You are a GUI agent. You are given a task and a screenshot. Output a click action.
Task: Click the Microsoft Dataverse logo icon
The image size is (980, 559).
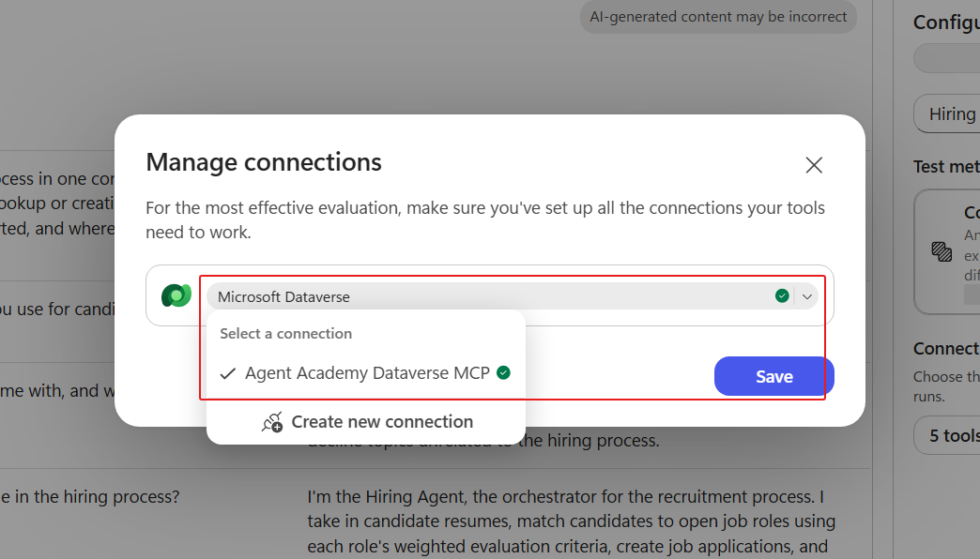pyautogui.click(x=176, y=295)
